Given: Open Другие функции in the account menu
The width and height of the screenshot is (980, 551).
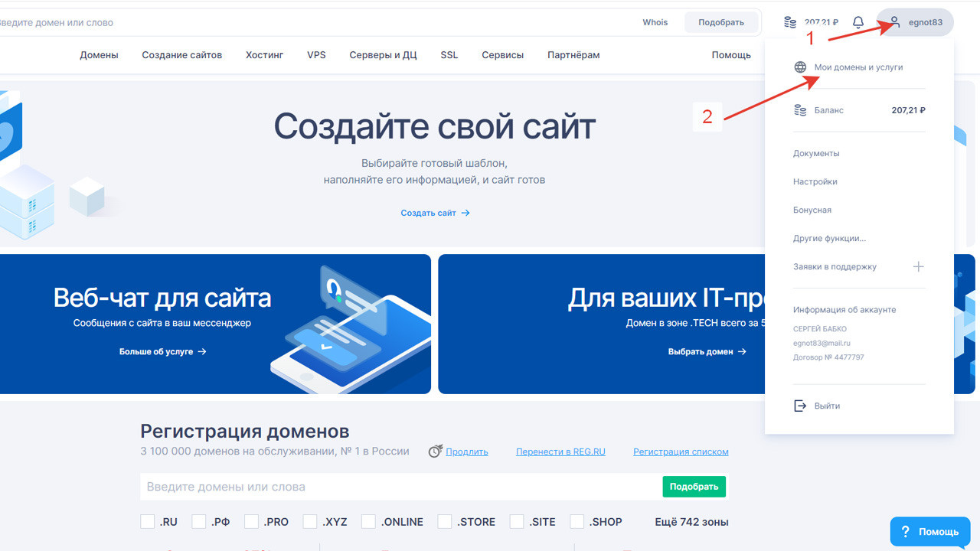Looking at the screenshot, I should 829,238.
